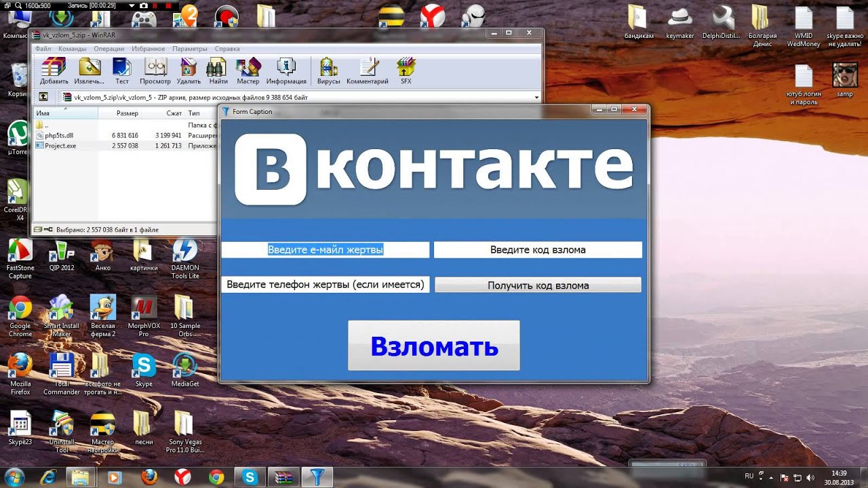Select the Веселая ферма 2 desktop icon
This screenshot has width=868, height=488.
pos(103,317)
